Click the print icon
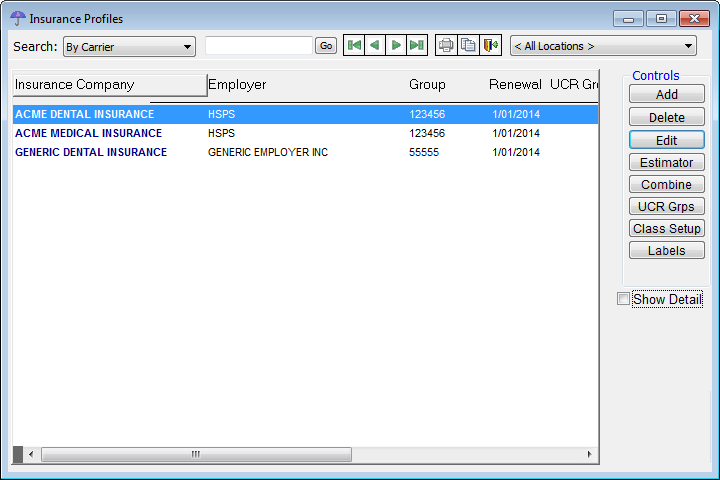Image resolution: width=720 pixels, height=480 pixels. point(446,46)
